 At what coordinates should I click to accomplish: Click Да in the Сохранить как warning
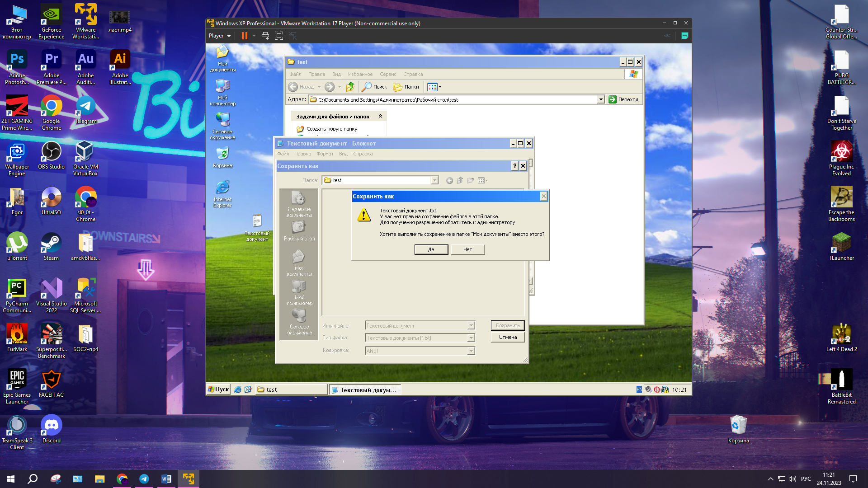click(x=431, y=249)
